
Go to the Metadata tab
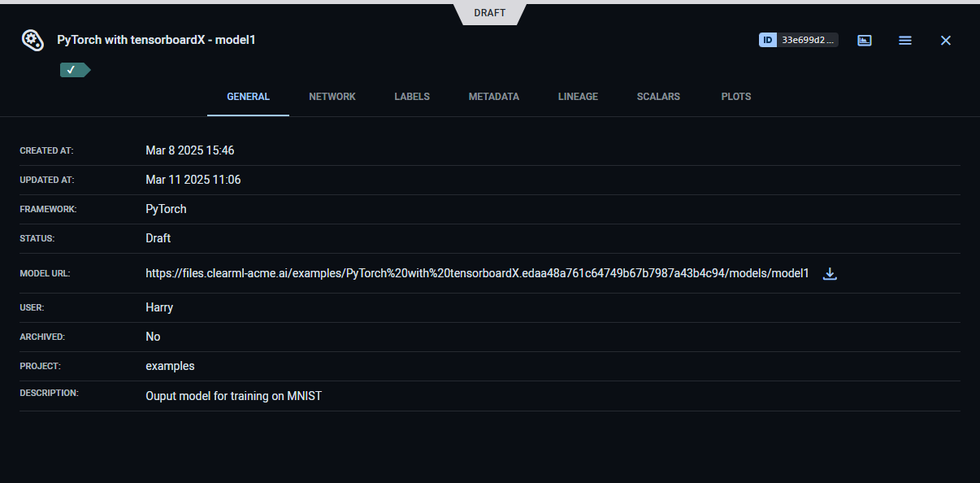[x=493, y=97]
